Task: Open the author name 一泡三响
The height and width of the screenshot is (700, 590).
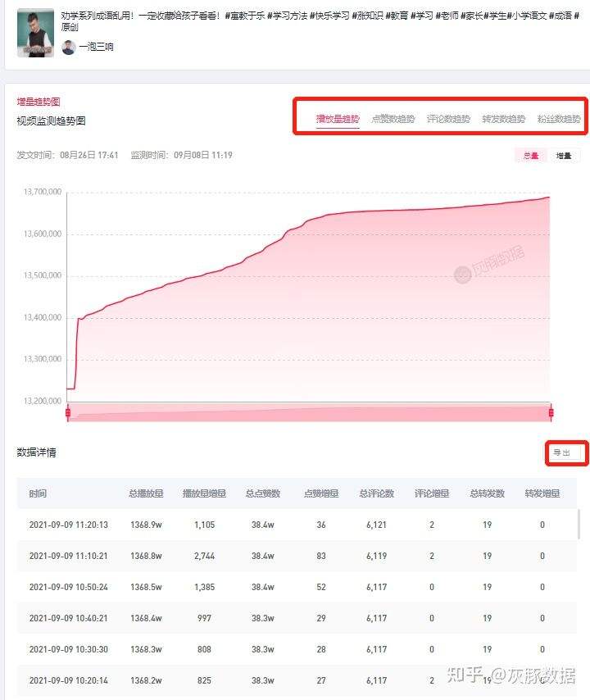Action: click(x=96, y=48)
